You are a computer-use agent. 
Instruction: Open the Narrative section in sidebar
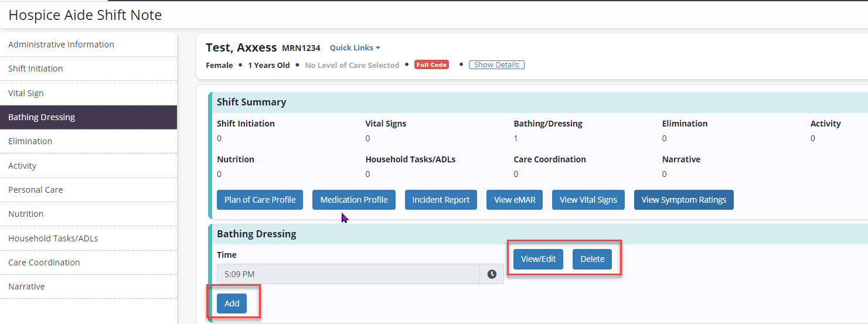(x=26, y=287)
